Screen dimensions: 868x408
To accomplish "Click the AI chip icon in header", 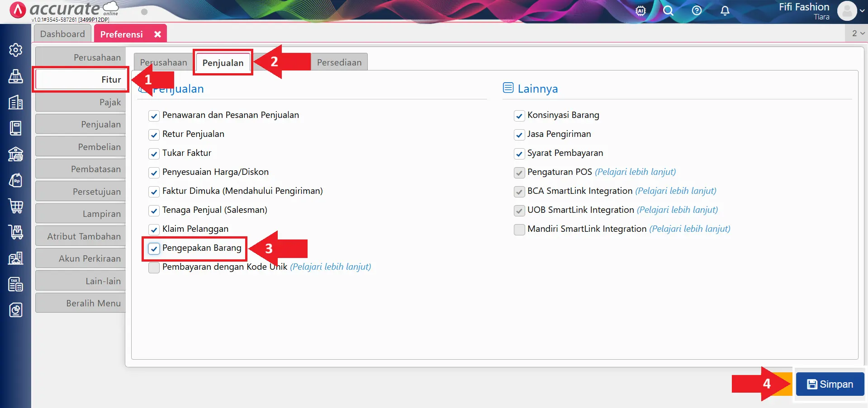I will pos(640,11).
